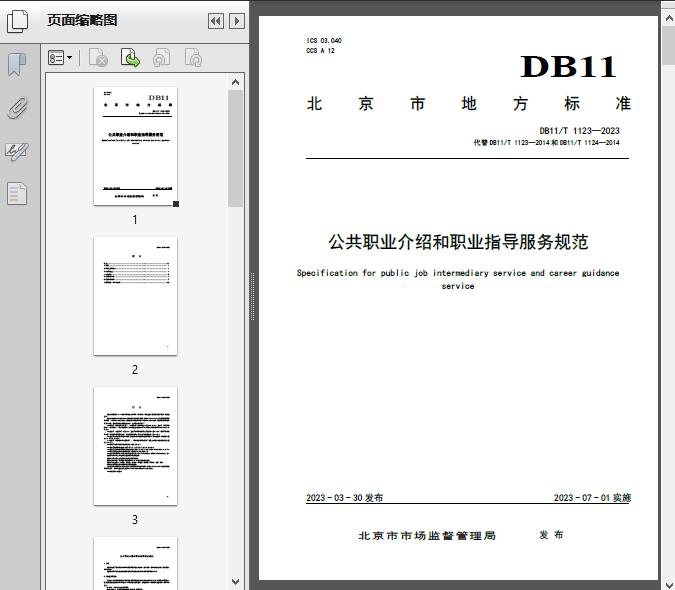The width and height of the screenshot is (675, 590).
Task: Click page label 2 under thumbnail
Action: coord(135,369)
